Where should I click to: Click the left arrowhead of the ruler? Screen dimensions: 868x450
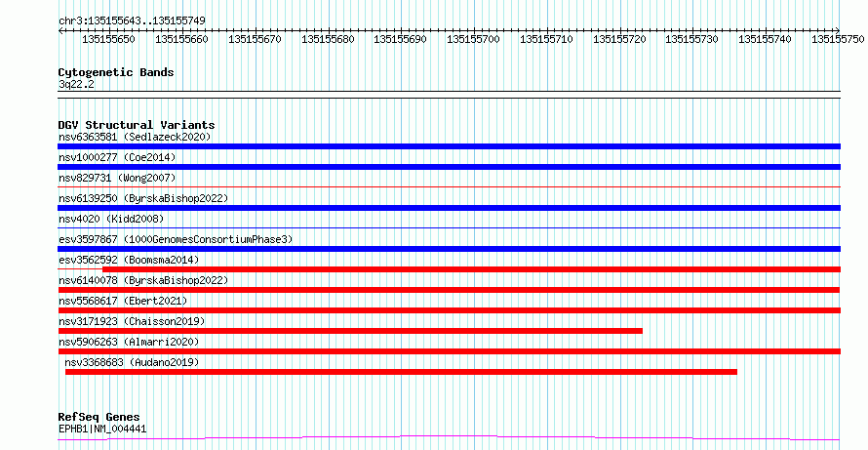tap(60, 30)
